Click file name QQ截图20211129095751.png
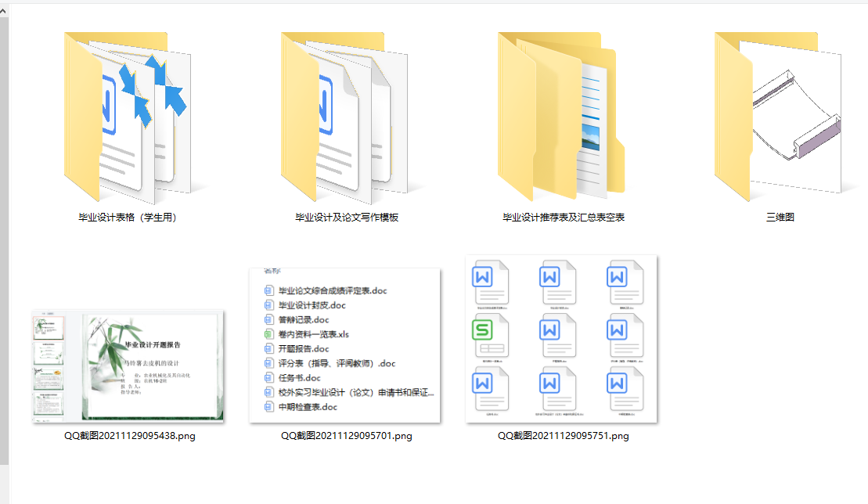868x504 pixels. [x=563, y=436]
